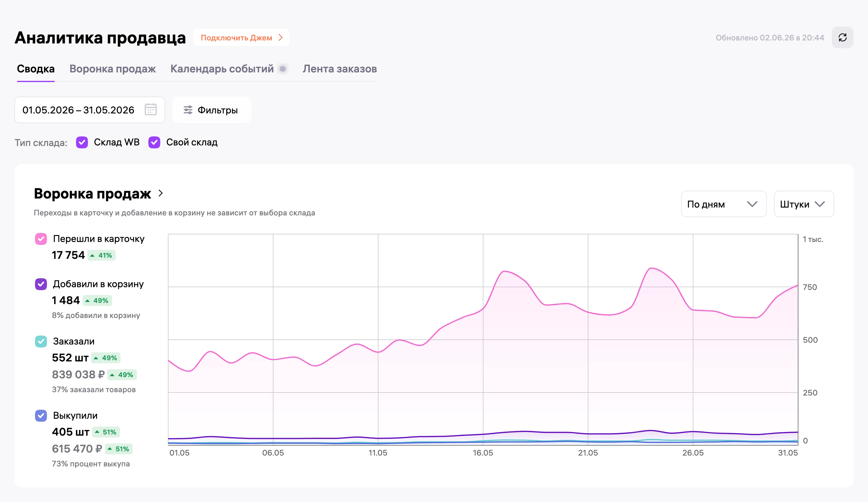Toggle the Выкупили series checkbox
The height and width of the screenshot is (502, 868).
[x=41, y=415]
